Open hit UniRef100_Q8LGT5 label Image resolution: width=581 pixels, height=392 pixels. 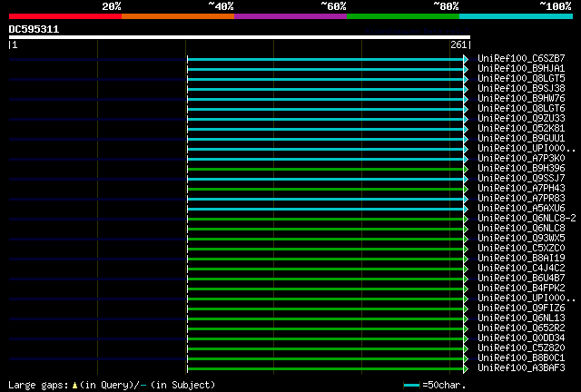(x=521, y=78)
